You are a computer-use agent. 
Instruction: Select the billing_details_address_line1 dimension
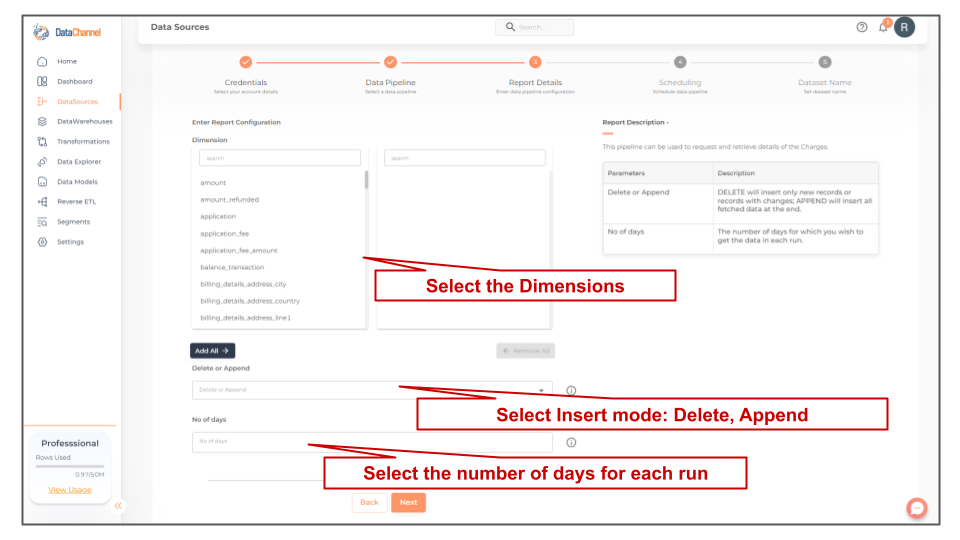click(x=246, y=318)
